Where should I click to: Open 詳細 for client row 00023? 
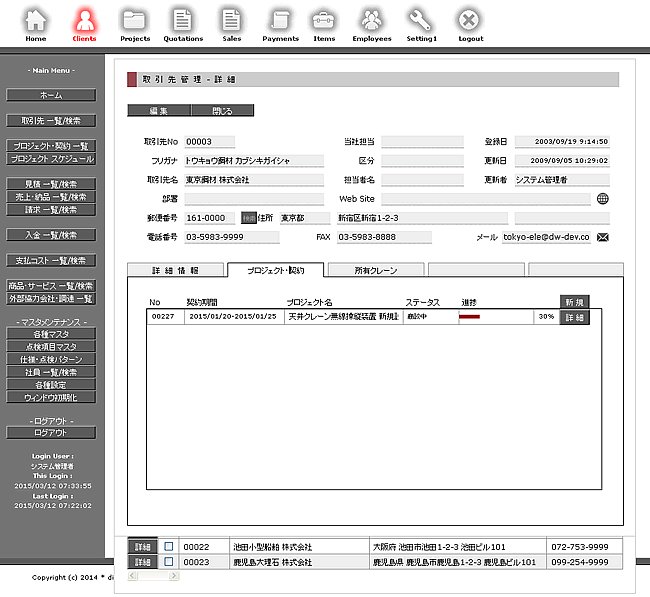(143, 562)
